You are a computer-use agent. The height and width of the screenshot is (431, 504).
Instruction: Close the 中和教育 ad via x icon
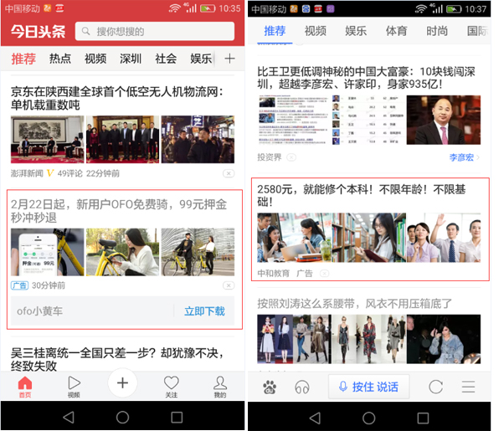coord(324,274)
